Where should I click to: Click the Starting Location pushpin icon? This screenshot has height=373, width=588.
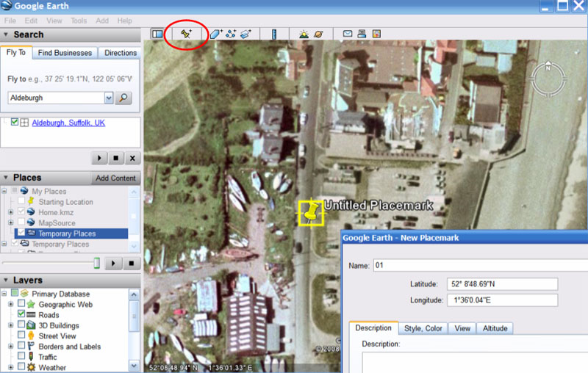[x=31, y=201]
